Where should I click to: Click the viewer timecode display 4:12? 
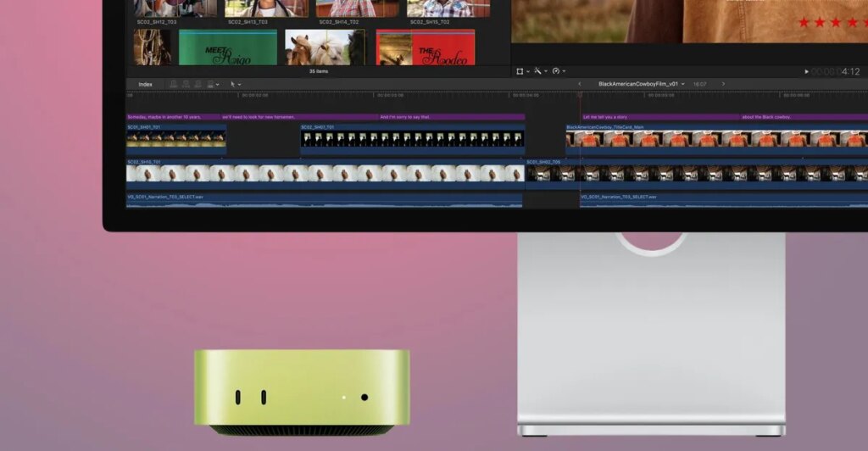[x=835, y=71]
